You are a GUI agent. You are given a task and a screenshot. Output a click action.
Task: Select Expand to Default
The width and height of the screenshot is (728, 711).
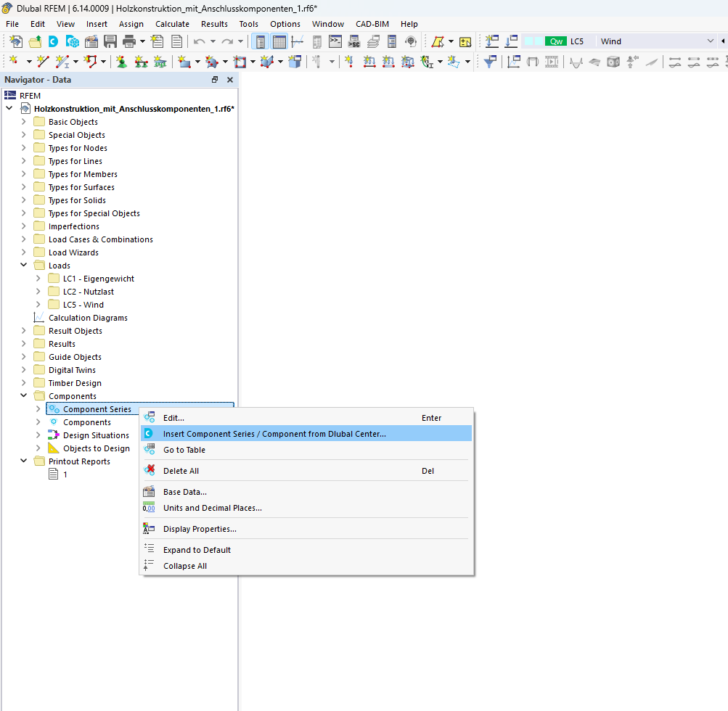tap(306, 549)
